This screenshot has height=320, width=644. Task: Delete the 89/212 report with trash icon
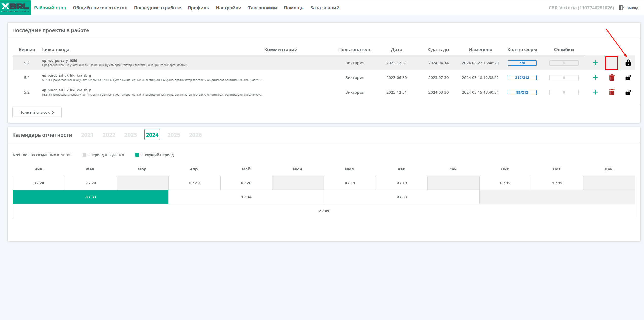612,92
